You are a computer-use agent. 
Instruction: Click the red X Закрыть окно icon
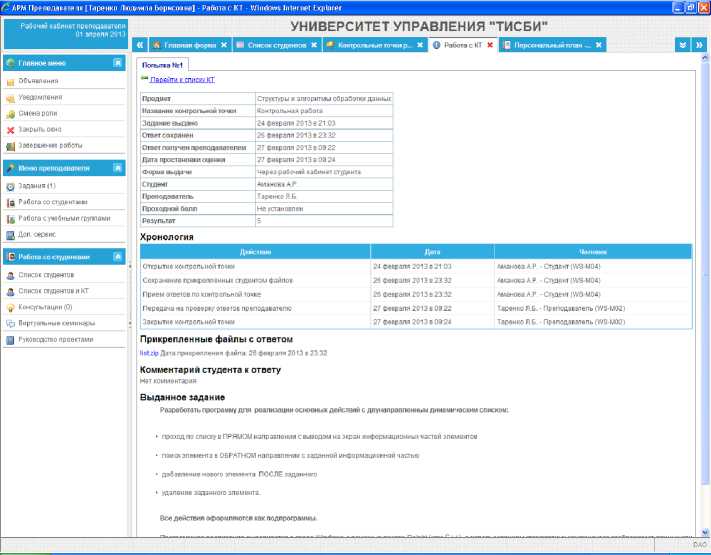(x=10, y=130)
